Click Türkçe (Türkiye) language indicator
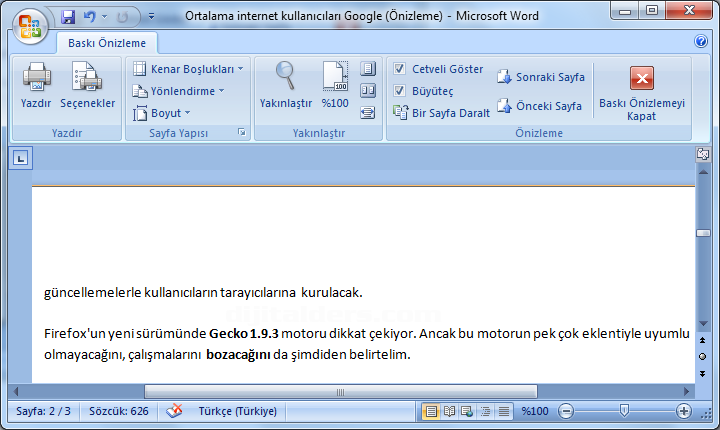Image resolution: width=720 pixels, height=430 pixels. [x=237, y=411]
